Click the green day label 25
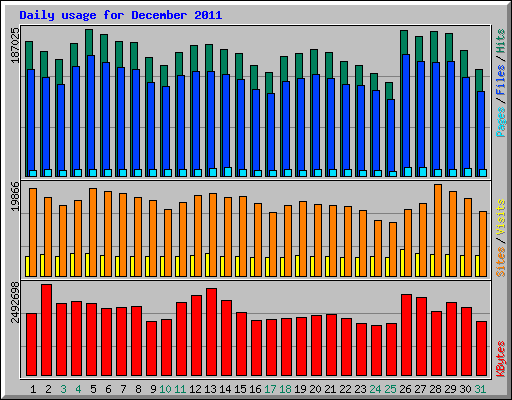512x400 pixels. (x=390, y=389)
